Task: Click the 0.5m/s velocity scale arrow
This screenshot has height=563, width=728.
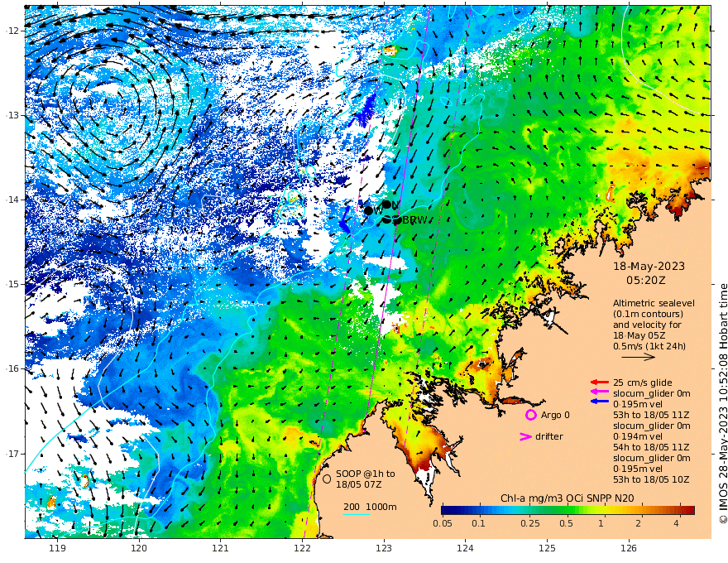Action: 638,357
